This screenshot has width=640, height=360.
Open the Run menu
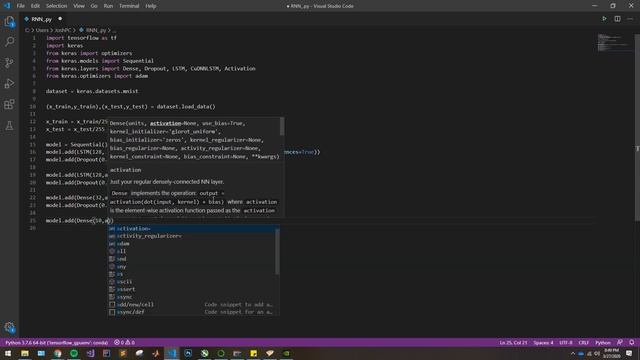[108, 6]
